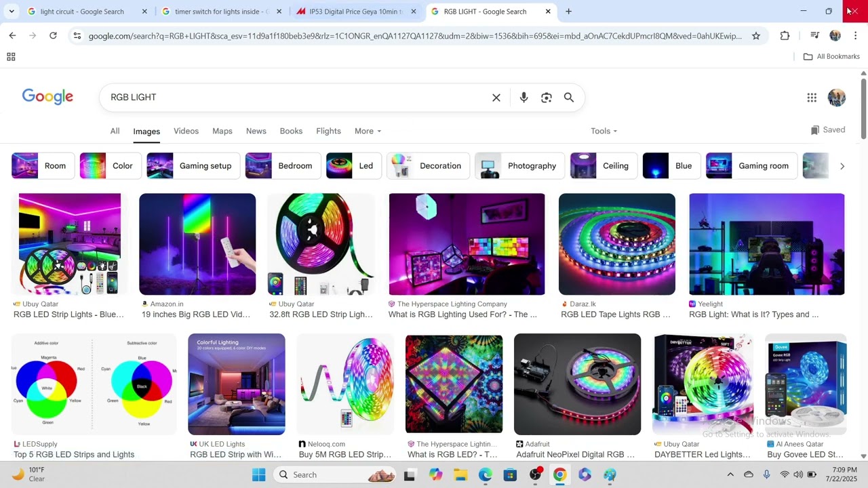
Task: Open a new browser tab
Action: pos(568,12)
